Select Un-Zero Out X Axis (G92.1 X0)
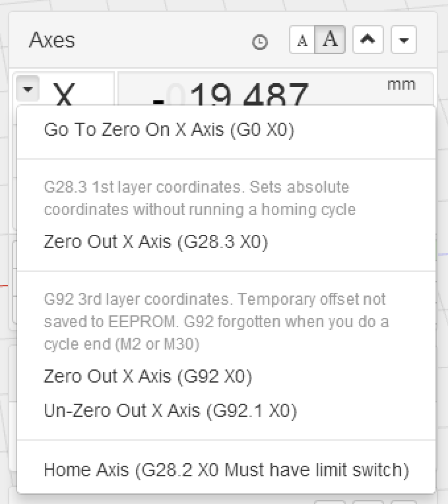 click(170, 411)
